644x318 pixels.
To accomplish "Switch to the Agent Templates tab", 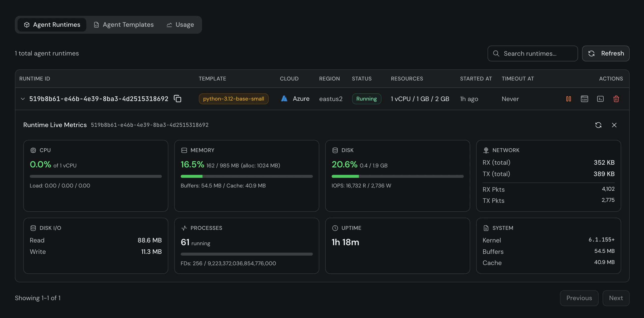I will (x=123, y=25).
